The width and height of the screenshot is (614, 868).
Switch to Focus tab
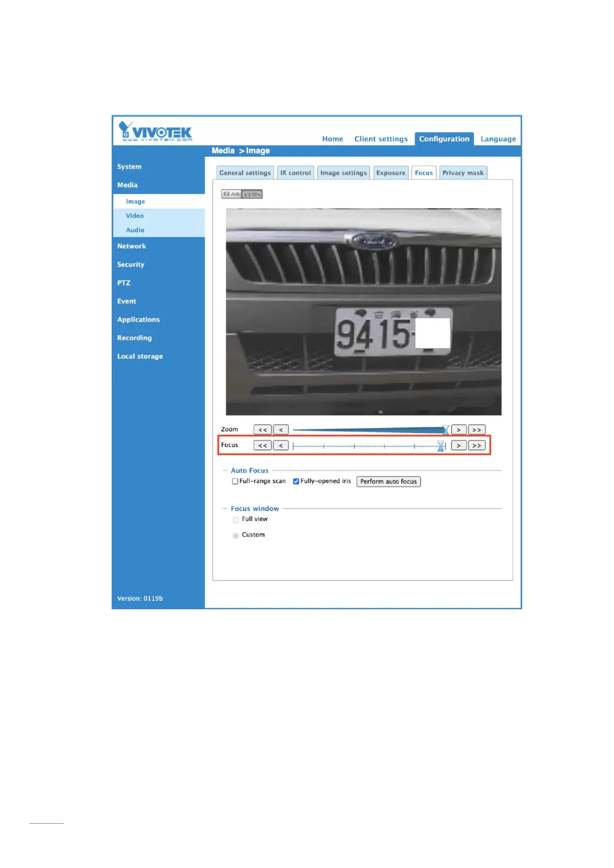(424, 173)
